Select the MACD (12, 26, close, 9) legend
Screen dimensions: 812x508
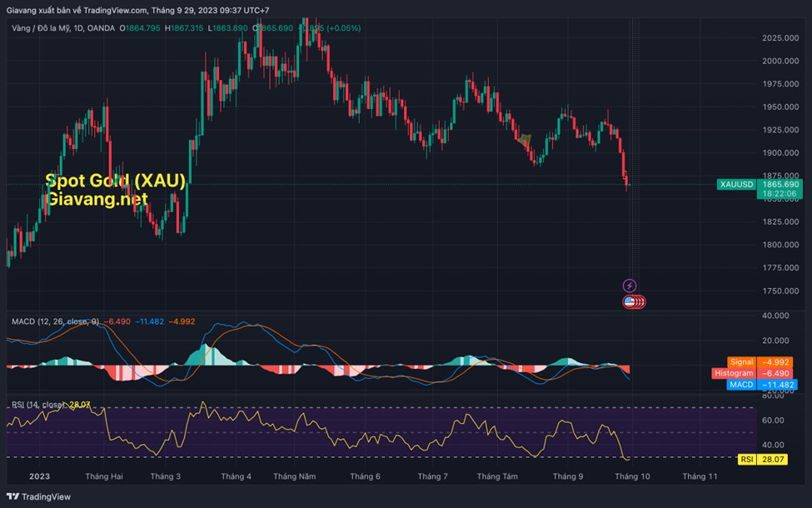coord(56,321)
